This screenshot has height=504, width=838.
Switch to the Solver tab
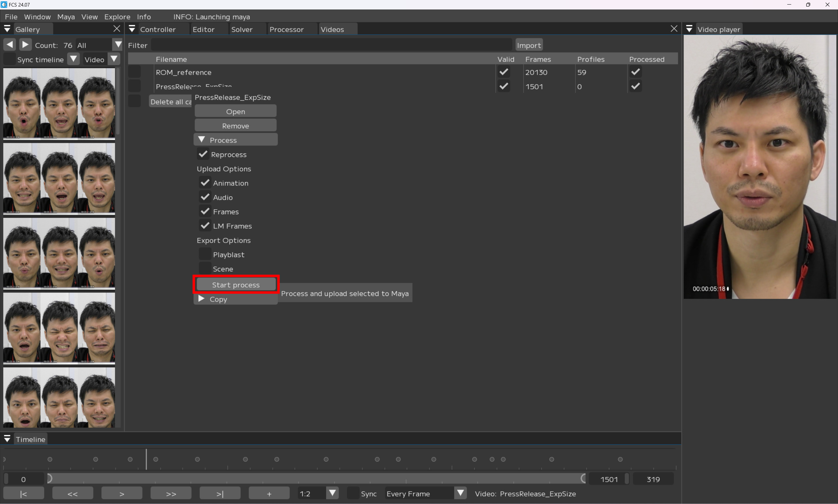242,29
